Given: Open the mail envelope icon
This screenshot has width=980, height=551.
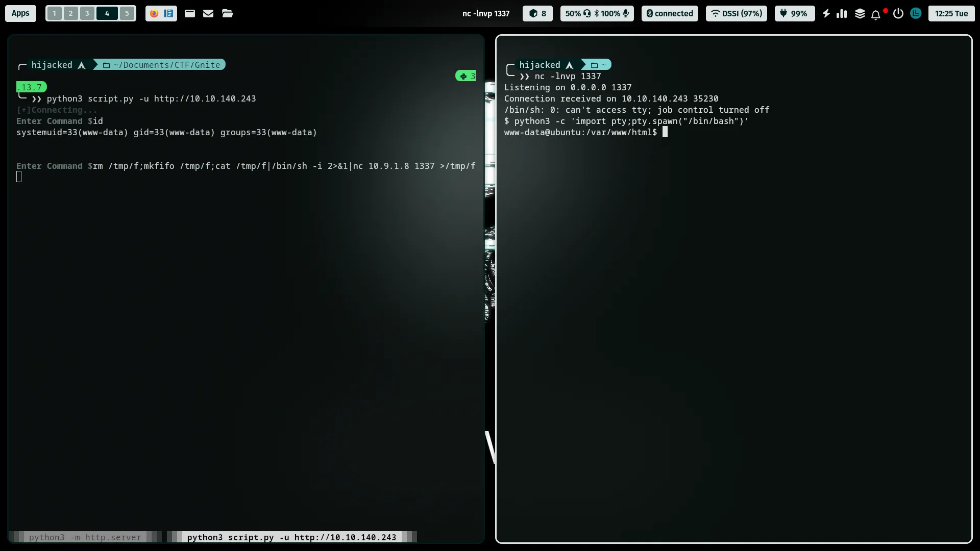Looking at the screenshot, I should point(208,13).
